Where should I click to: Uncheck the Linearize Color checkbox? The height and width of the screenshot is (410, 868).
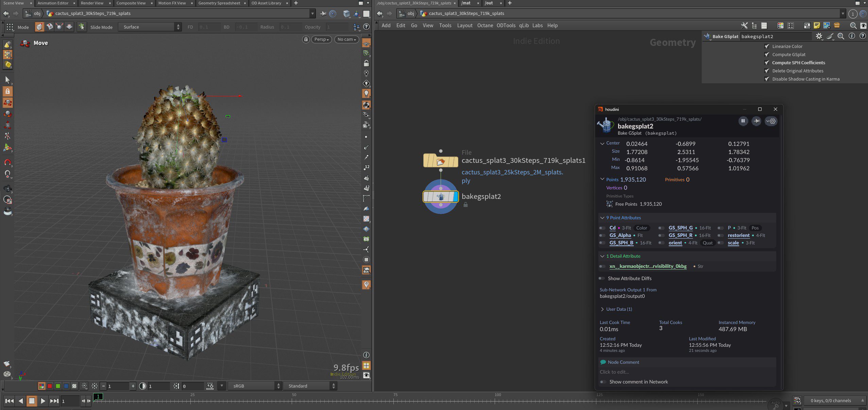[x=767, y=46]
